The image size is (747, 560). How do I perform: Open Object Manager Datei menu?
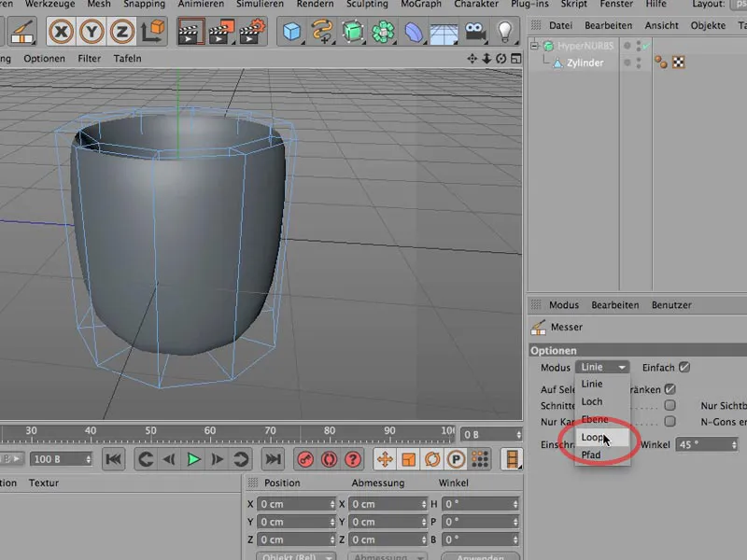click(x=561, y=25)
